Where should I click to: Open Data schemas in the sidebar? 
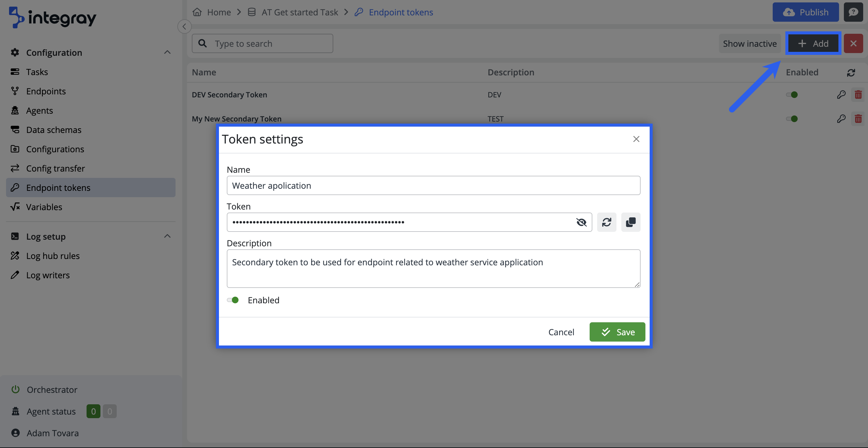tap(54, 130)
